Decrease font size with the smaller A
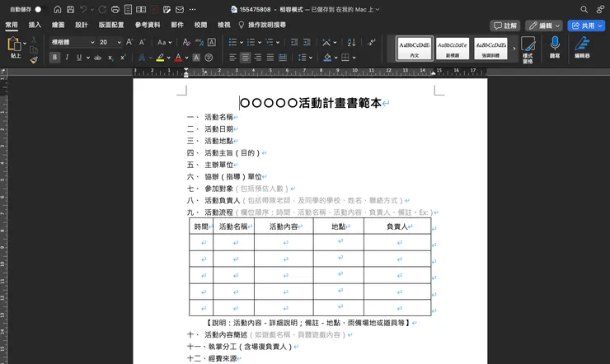The image size is (610, 364). [143, 42]
